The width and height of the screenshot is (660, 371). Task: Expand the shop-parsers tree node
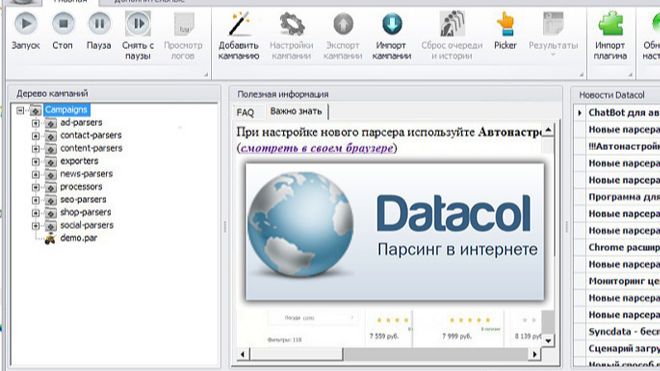click(36, 213)
